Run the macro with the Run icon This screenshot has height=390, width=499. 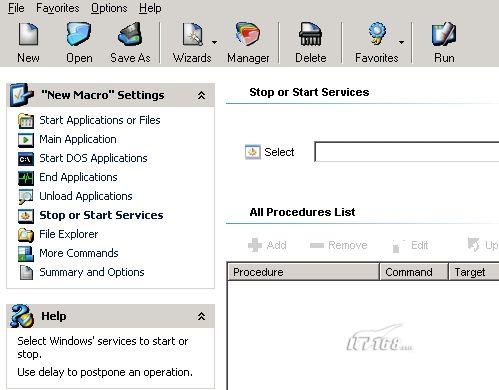pos(444,34)
